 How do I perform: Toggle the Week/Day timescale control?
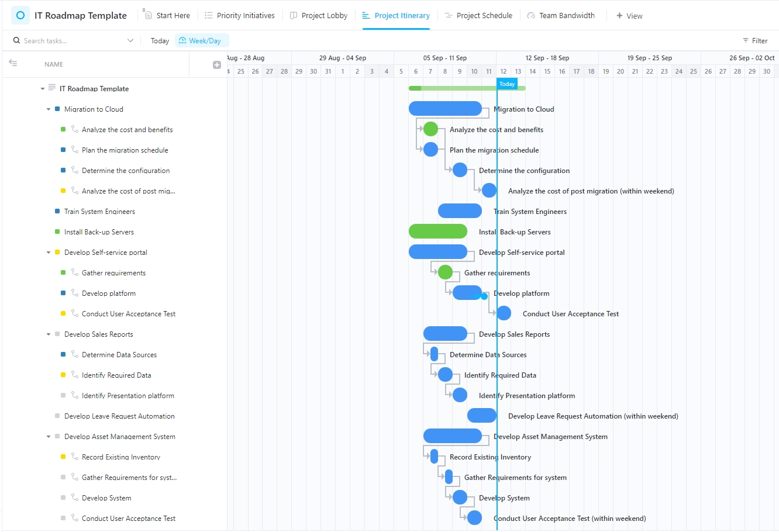click(x=202, y=40)
